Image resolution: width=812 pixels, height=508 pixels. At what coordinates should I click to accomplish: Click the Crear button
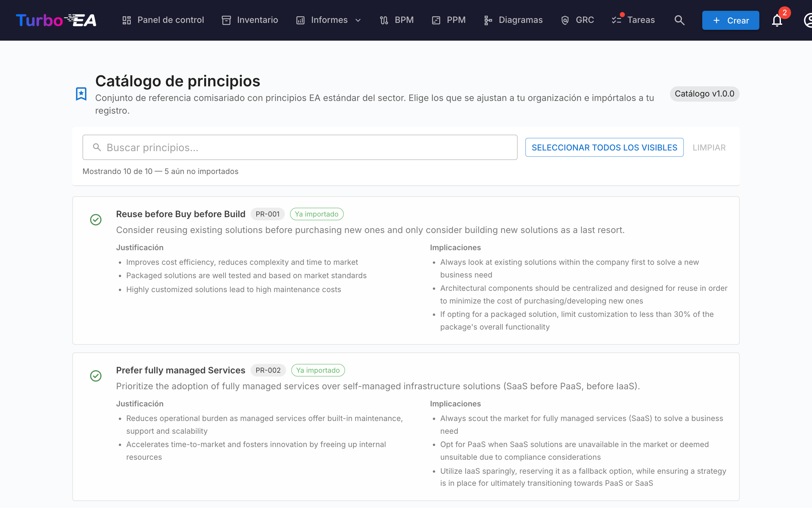coord(730,21)
